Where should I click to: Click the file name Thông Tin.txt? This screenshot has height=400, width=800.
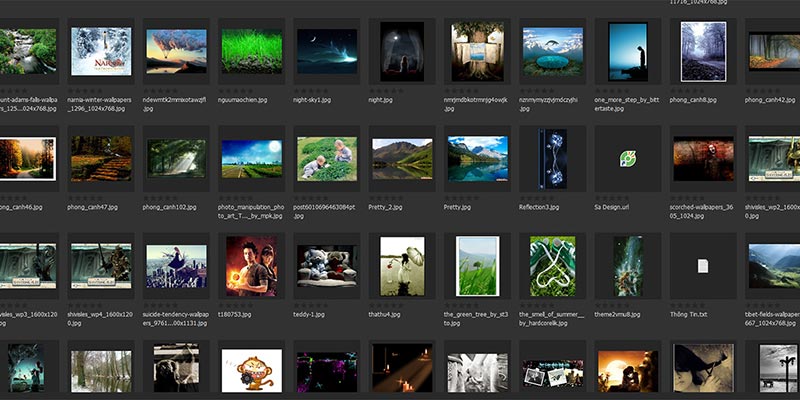point(688,314)
